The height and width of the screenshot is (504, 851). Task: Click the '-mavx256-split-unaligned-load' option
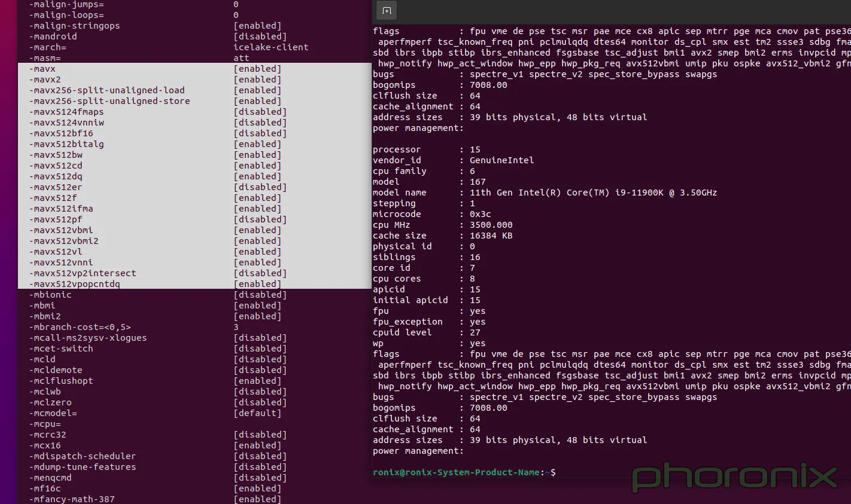tap(107, 90)
